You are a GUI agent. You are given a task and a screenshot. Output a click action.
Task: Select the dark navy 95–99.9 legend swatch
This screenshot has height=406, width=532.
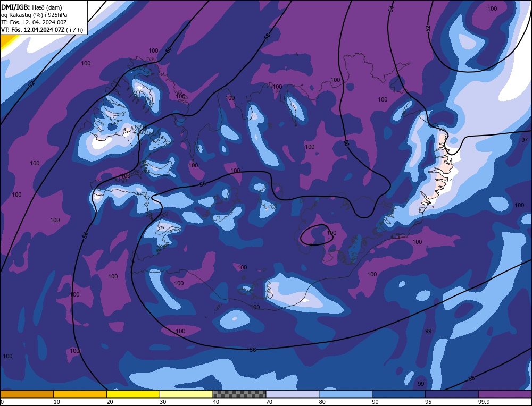coord(452,394)
